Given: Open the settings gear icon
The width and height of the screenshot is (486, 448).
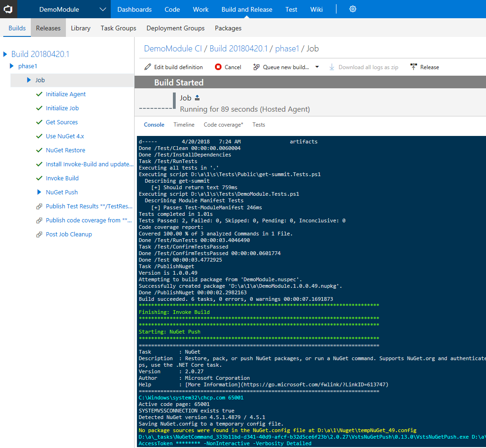Looking at the screenshot, I should 353,9.
